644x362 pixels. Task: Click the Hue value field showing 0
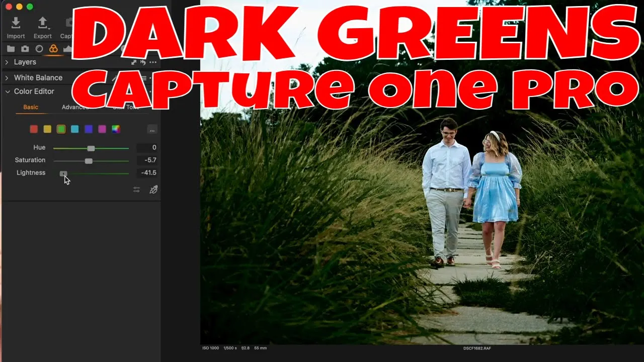tap(147, 148)
